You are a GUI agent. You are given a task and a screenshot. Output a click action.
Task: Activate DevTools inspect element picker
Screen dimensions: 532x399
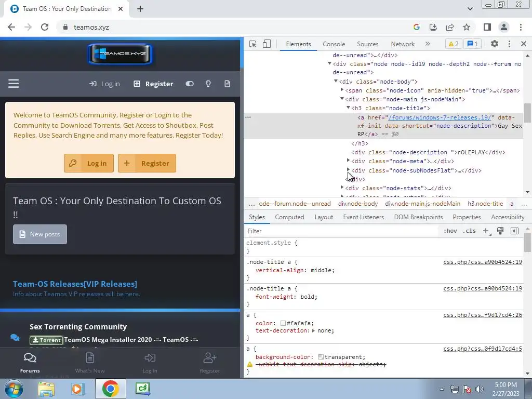(252, 44)
